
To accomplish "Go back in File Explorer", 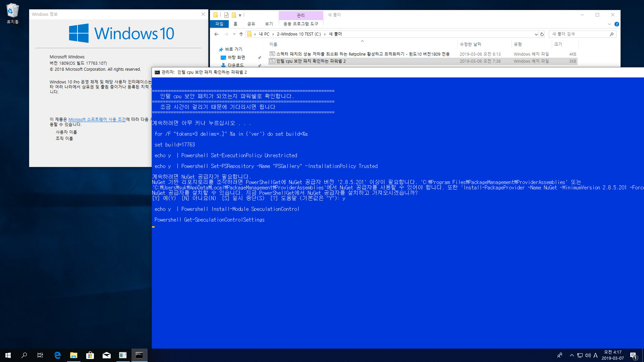I will point(216,34).
